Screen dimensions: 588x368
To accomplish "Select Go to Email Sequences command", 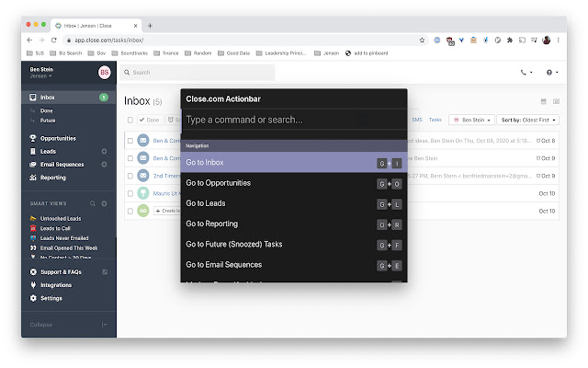I will [x=294, y=265].
